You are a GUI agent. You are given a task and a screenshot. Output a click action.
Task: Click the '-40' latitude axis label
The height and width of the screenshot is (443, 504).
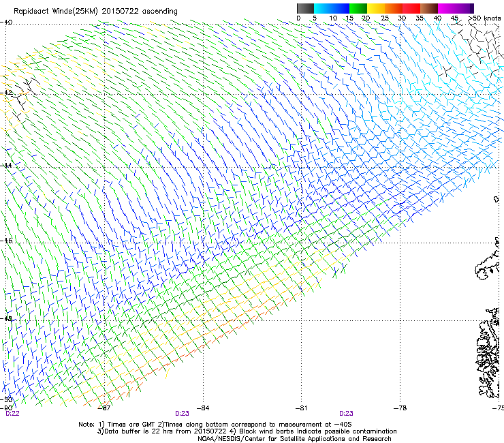pyautogui.click(x=6, y=22)
